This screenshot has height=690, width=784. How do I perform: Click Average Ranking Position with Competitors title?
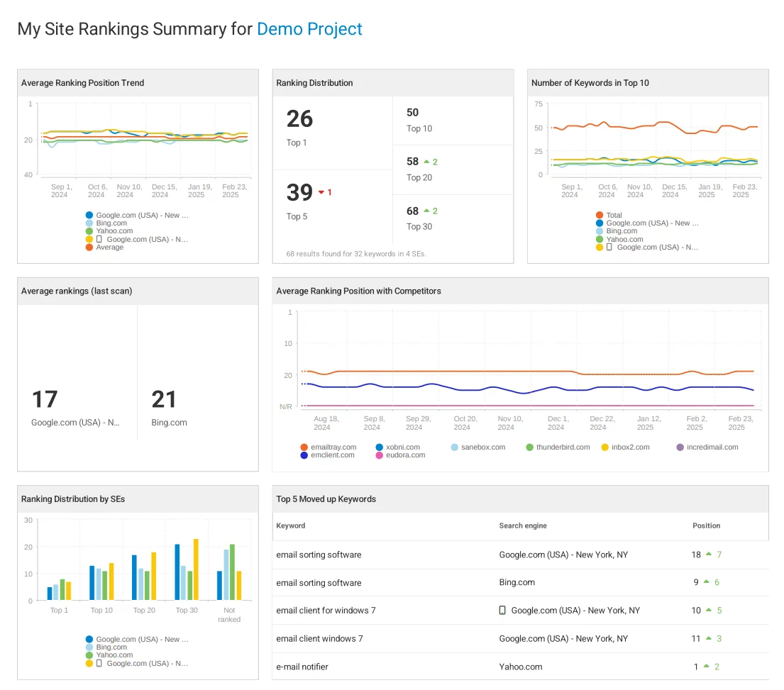pos(358,291)
